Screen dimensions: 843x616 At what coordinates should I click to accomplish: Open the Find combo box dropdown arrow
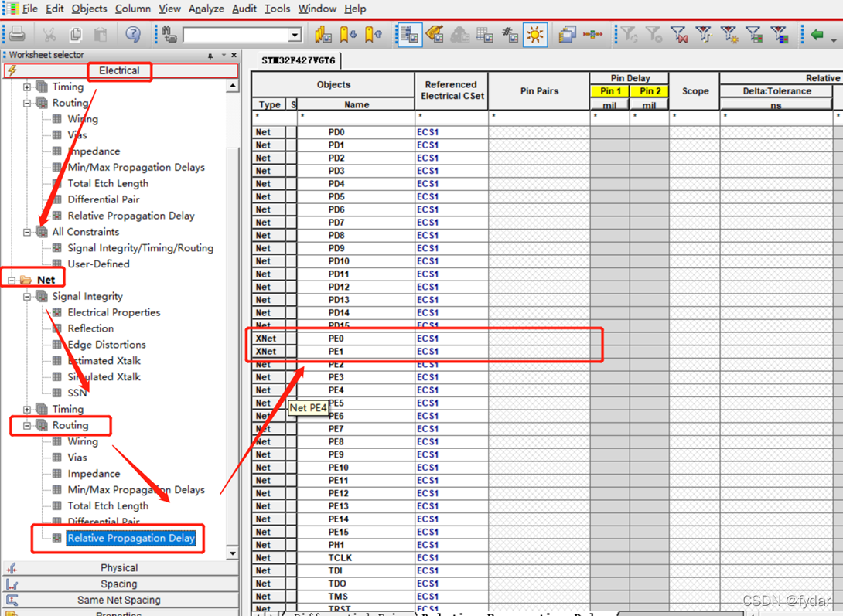[x=294, y=36]
